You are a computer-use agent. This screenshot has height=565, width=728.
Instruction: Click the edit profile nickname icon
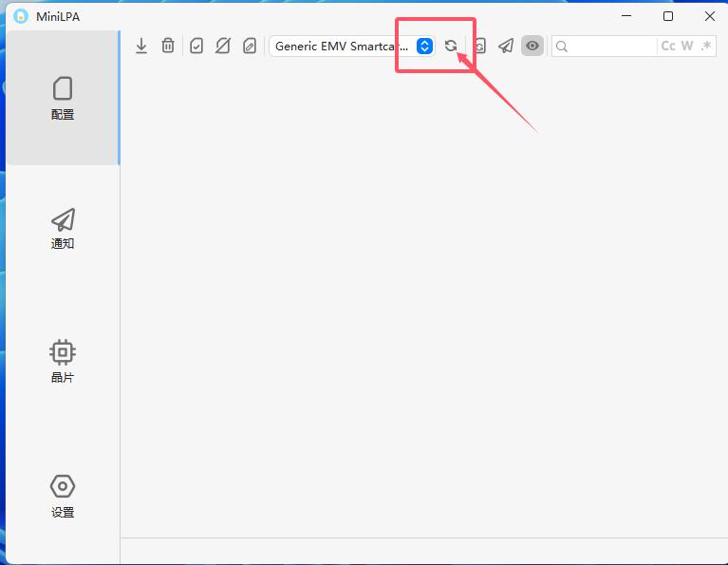pyautogui.click(x=250, y=46)
